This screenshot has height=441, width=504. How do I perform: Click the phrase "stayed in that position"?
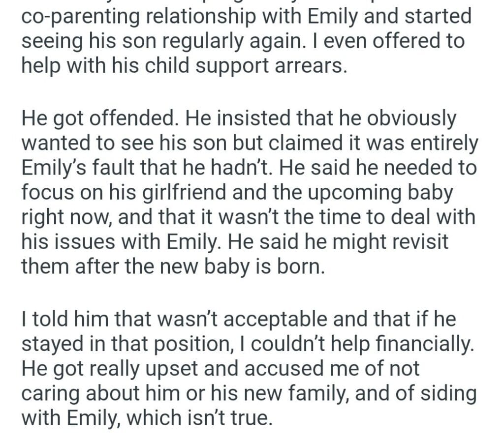click(125, 343)
